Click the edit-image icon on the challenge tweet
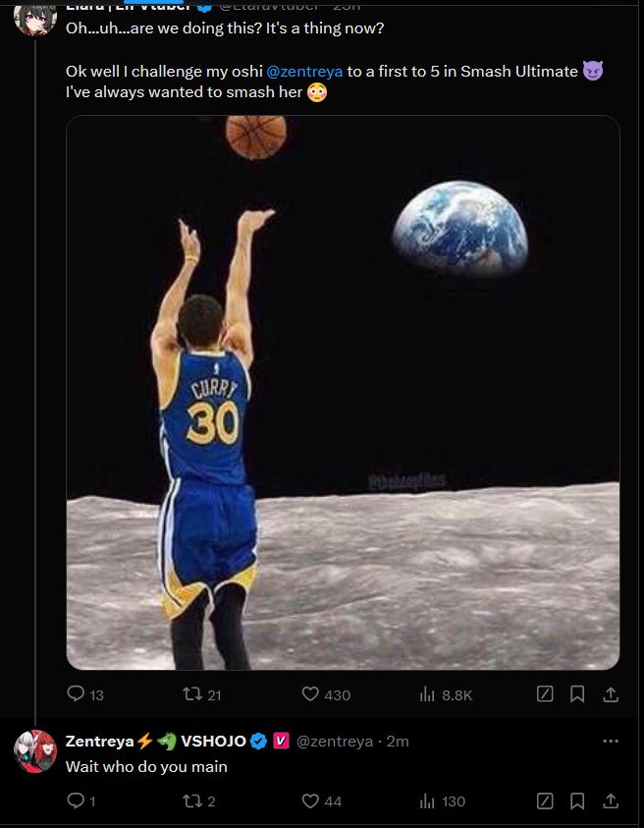644x828 pixels. click(545, 694)
